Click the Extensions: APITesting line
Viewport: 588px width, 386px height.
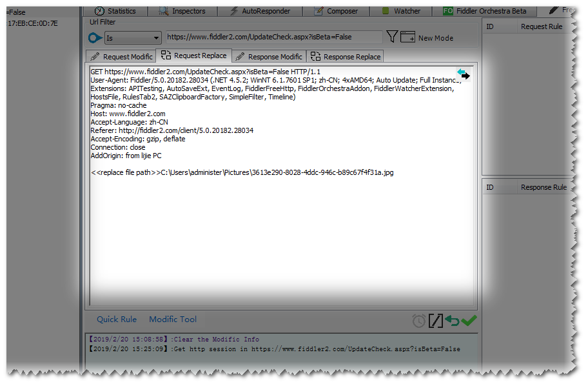(272, 88)
